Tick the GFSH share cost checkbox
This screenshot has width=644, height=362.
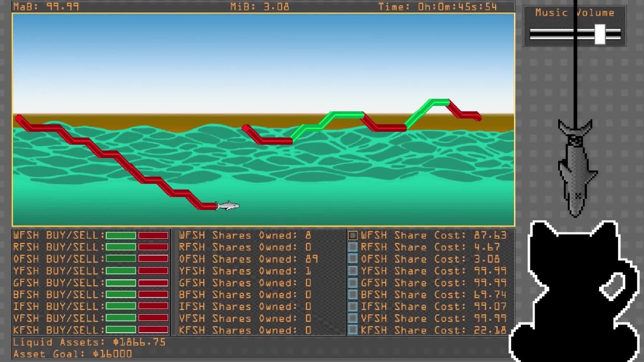tap(353, 283)
